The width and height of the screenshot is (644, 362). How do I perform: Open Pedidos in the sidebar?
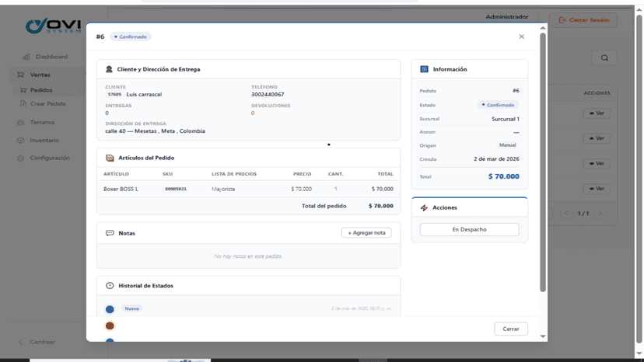click(x=41, y=90)
